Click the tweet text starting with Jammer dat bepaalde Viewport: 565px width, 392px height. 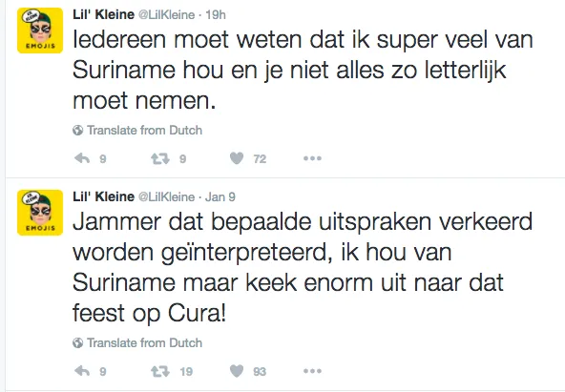point(303,267)
